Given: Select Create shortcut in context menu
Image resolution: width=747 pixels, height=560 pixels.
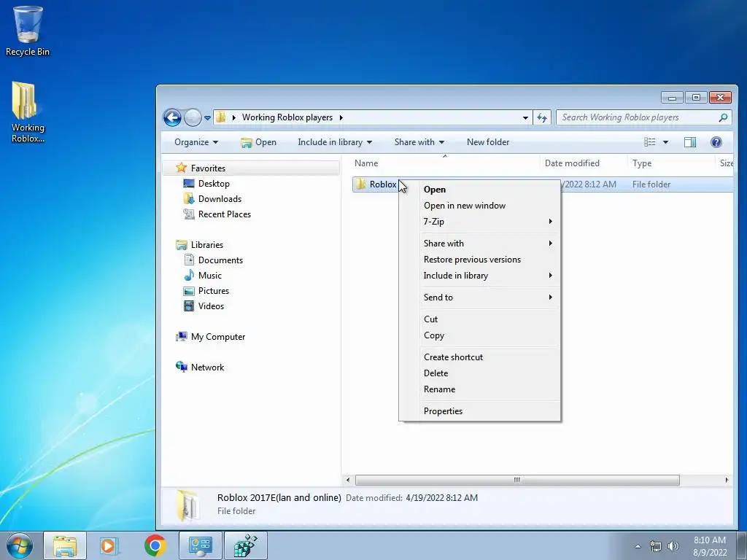Looking at the screenshot, I should [480, 357].
